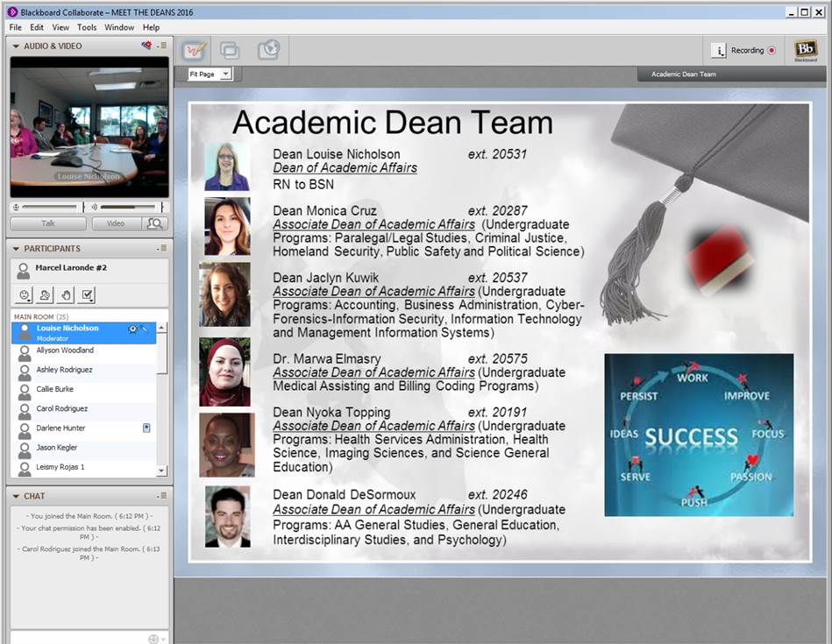This screenshot has height=644, width=832.
Task: Click Dean Donald DeSormoux's photo on slide
Action: tap(228, 517)
